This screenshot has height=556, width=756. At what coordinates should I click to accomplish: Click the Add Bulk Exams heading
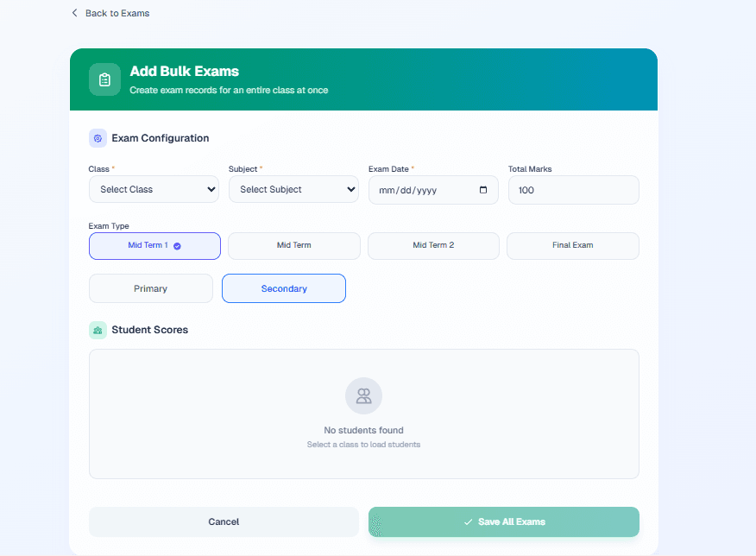(x=184, y=72)
